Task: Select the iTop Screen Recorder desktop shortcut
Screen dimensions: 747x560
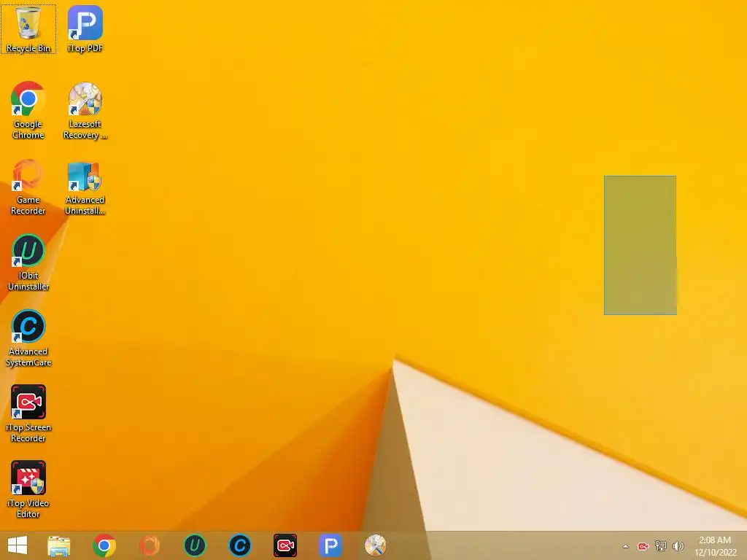Action: click(28, 414)
